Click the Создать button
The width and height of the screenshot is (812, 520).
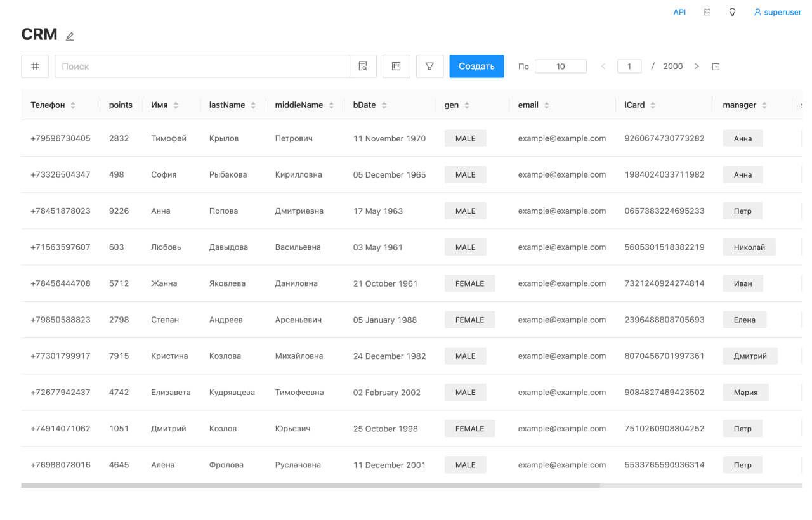pyautogui.click(x=476, y=66)
